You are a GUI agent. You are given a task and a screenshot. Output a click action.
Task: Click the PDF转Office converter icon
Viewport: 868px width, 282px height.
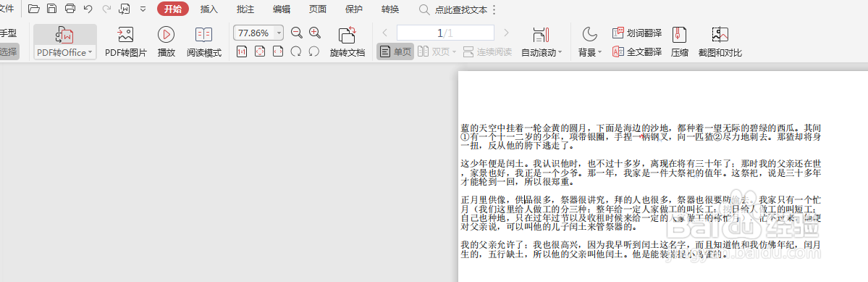64,35
